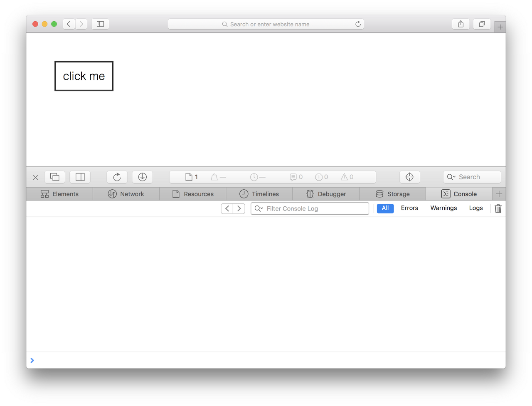Filter console to Errors only
Screen dimensions: 532x406
[x=409, y=208]
